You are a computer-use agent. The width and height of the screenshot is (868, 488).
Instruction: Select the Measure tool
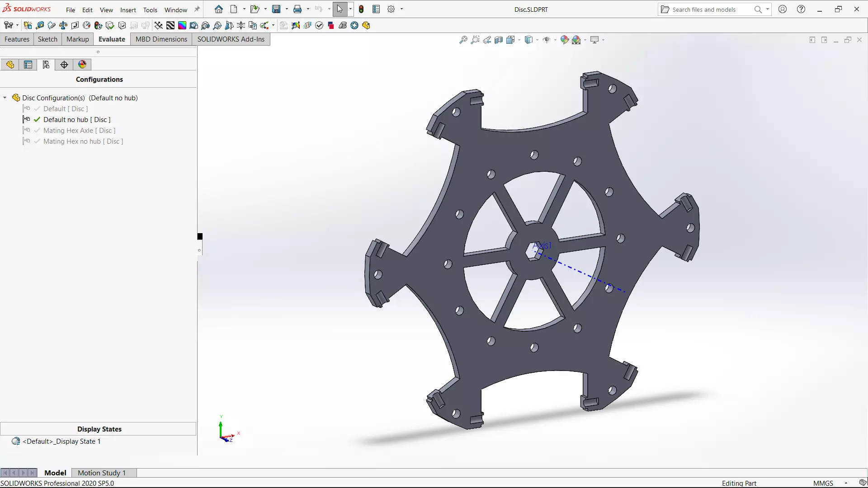click(40, 25)
